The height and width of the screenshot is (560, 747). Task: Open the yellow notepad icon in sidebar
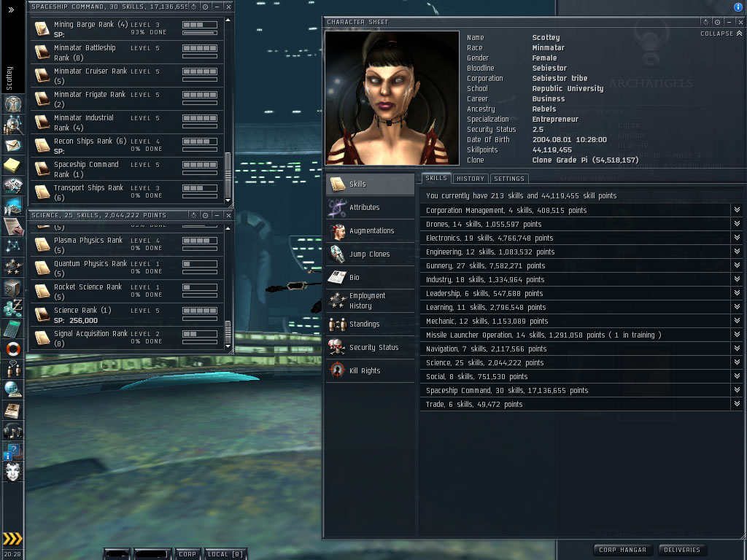click(x=13, y=166)
